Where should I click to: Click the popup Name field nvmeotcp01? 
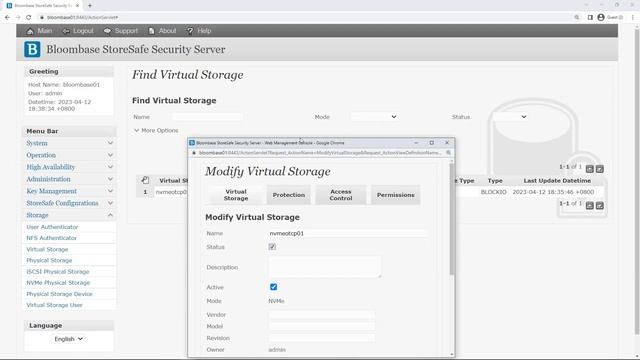click(347, 233)
